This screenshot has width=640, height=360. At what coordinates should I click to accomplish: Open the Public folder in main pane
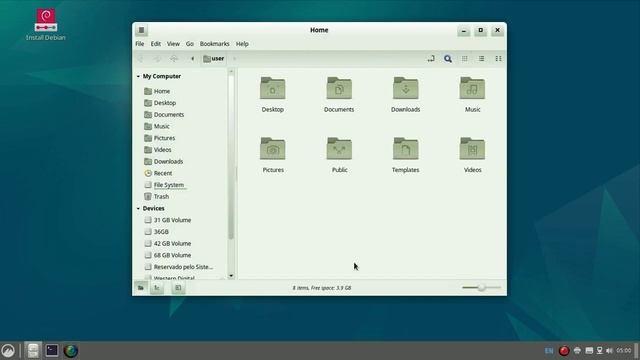pyautogui.click(x=339, y=155)
